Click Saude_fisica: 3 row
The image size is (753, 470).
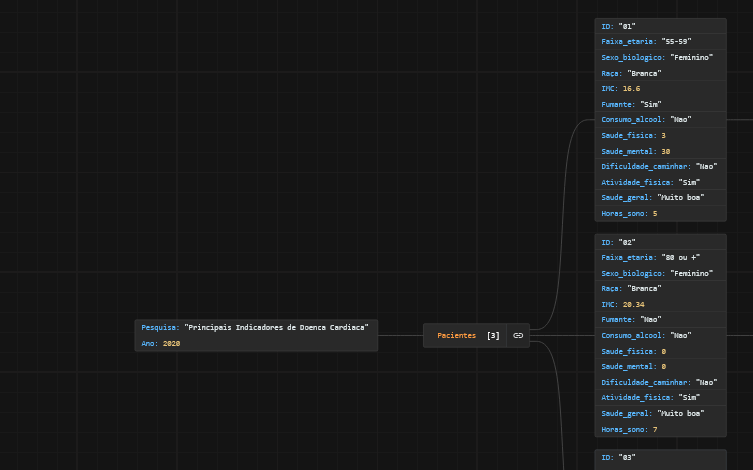660,135
